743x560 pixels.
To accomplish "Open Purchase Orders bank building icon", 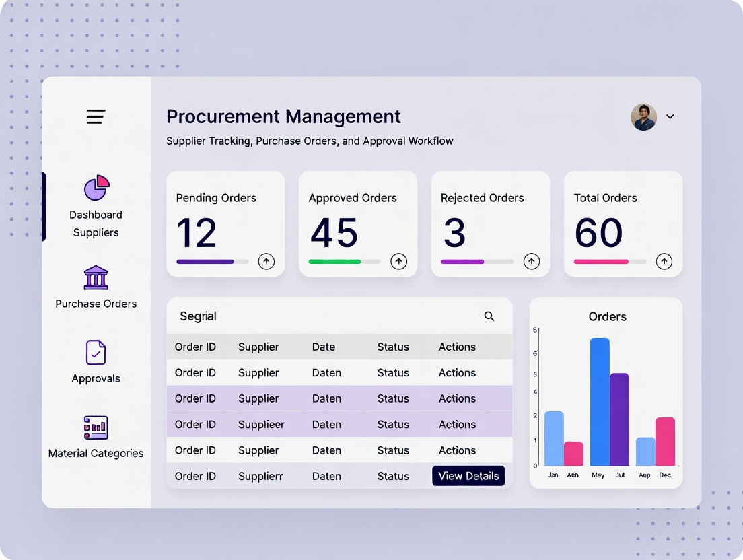I will coord(96,277).
